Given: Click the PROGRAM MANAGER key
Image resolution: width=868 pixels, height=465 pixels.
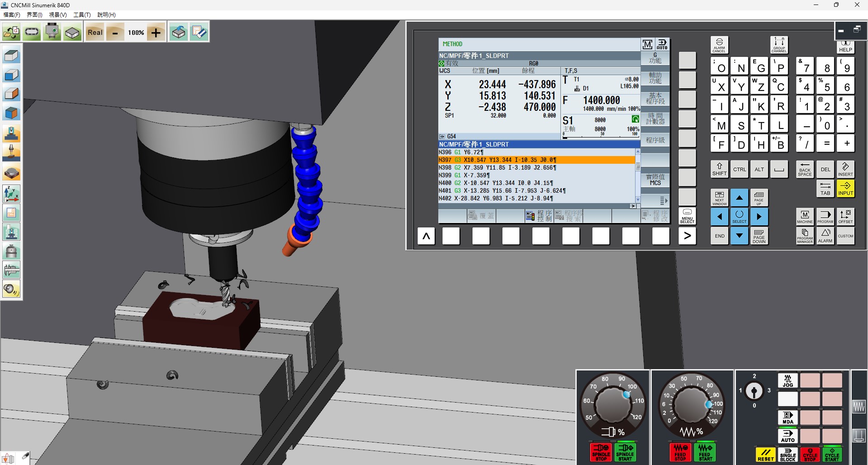Looking at the screenshot, I should (805, 236).
